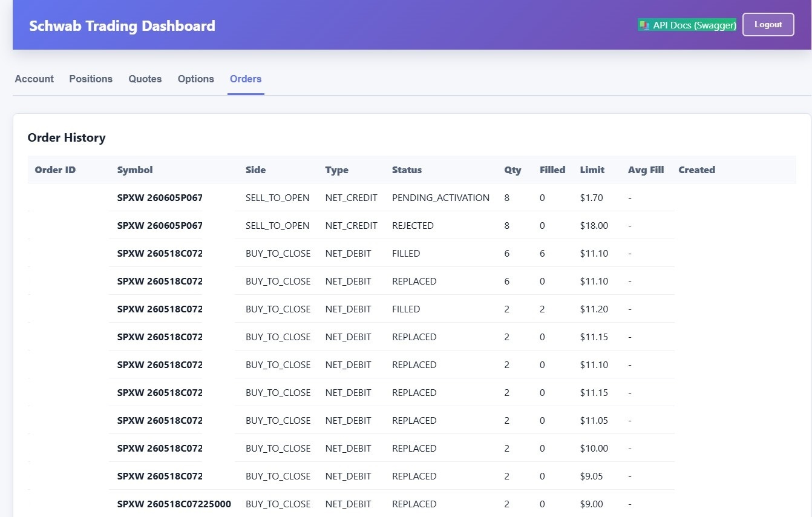This screenshot has width=812, height=517.
Task: Click the Created column header
Action: click(696, 170)
